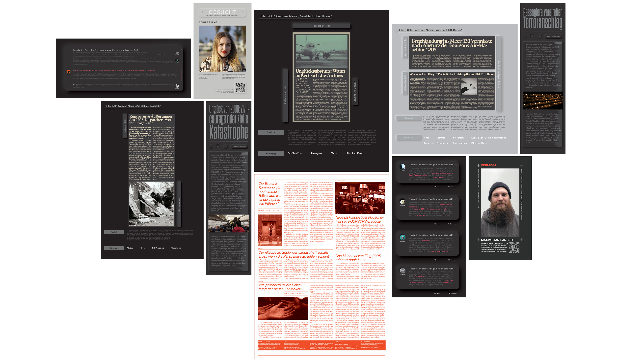Select keyword Pilot Leo Kleyn in Norddeutscher Kurier

click(x=355, y=153)
